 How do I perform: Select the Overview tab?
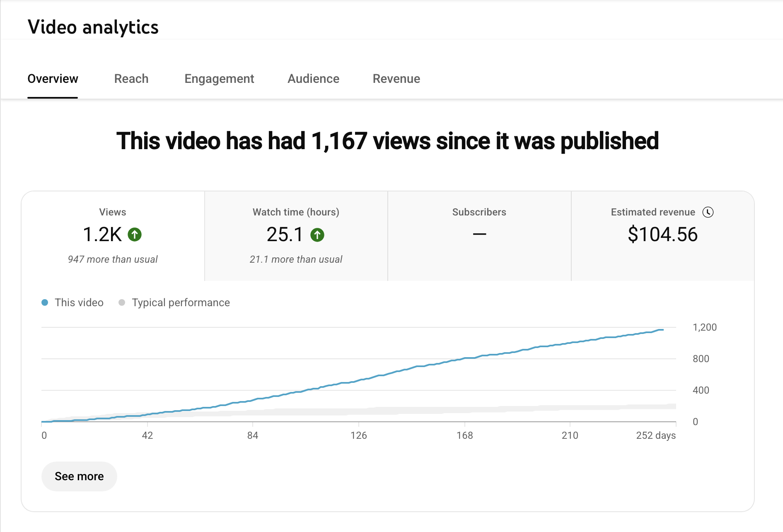[x=53, y=79]
